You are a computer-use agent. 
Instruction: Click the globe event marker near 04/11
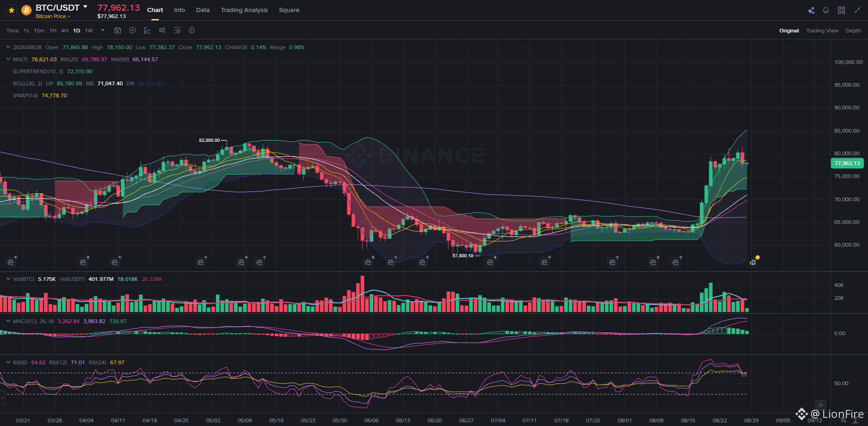pyautogui.click(x=114, y=262)
